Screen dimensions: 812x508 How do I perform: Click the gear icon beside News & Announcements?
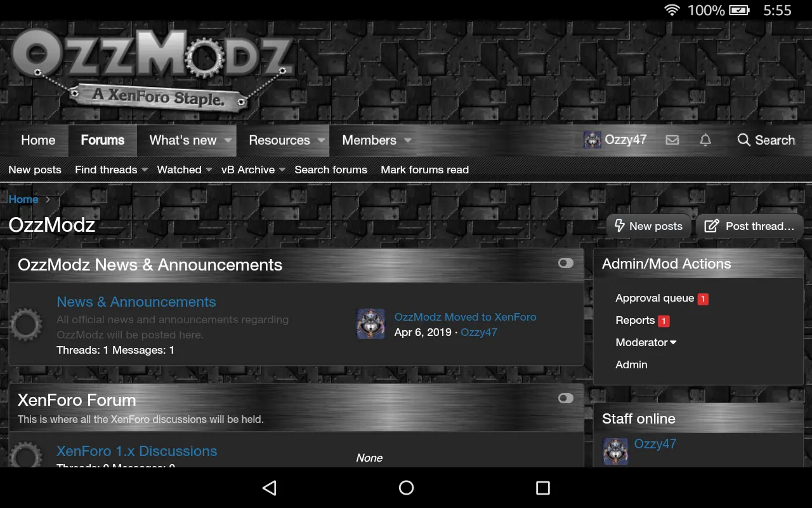click(x=26, y=326)
